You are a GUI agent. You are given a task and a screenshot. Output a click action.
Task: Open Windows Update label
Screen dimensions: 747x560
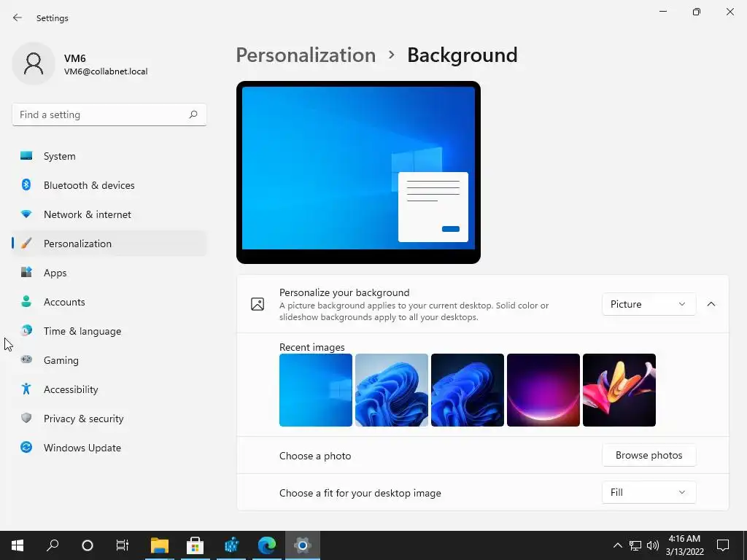coord(82,448)
